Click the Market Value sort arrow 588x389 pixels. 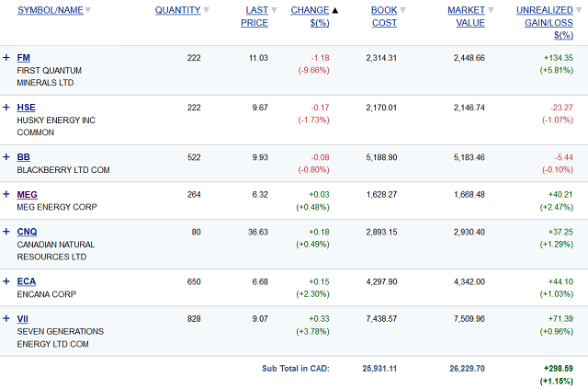[x=491, y=11]
